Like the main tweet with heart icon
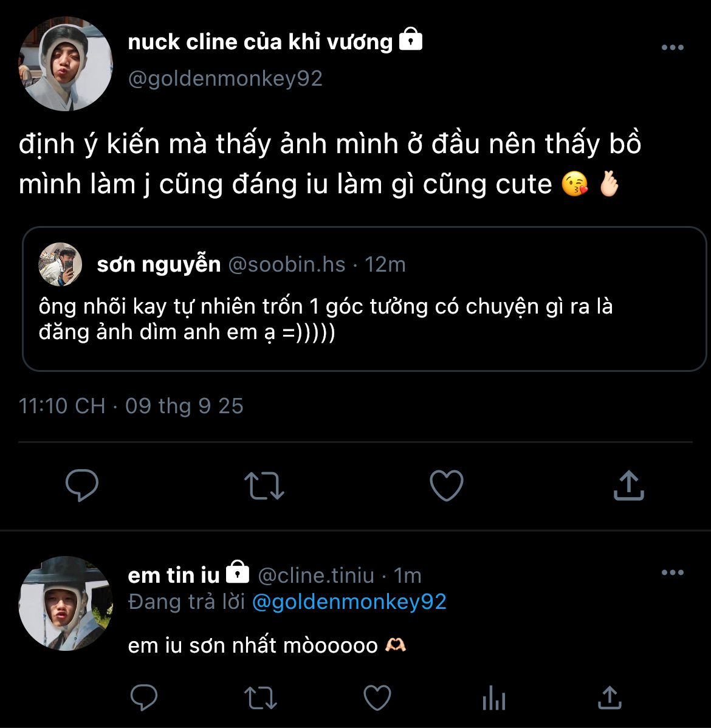The height and width of the screenshot is (728, 711). tap(446, 486)
